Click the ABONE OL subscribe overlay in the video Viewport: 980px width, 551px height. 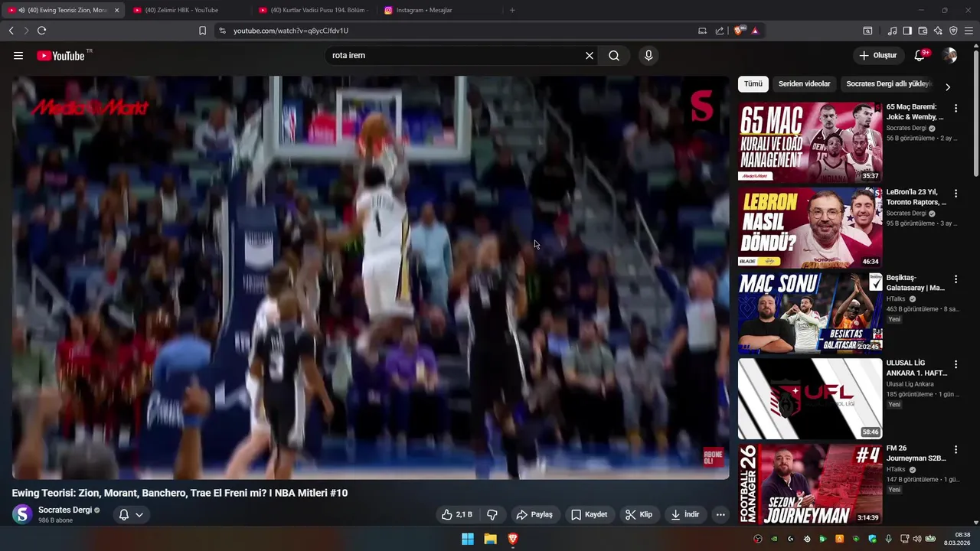(x=713, y=458)
